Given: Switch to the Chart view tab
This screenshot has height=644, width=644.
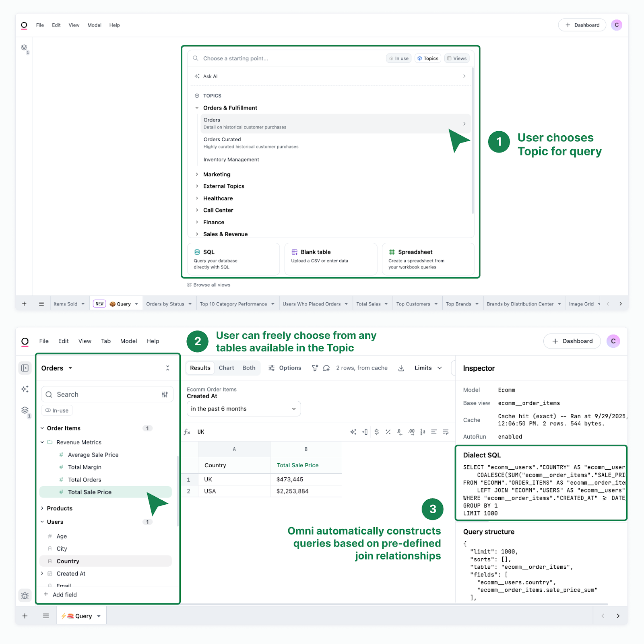Looking at the screenshot, I should point(226,368).
